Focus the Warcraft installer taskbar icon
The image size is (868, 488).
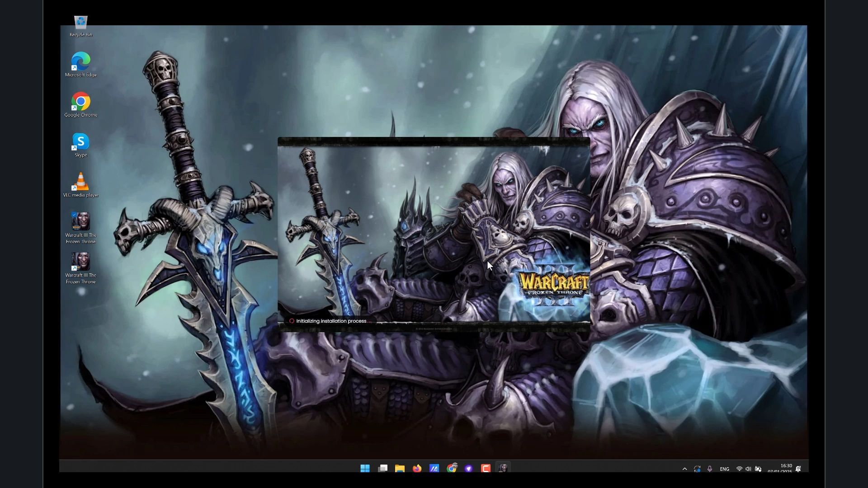[x=503, y=468]
